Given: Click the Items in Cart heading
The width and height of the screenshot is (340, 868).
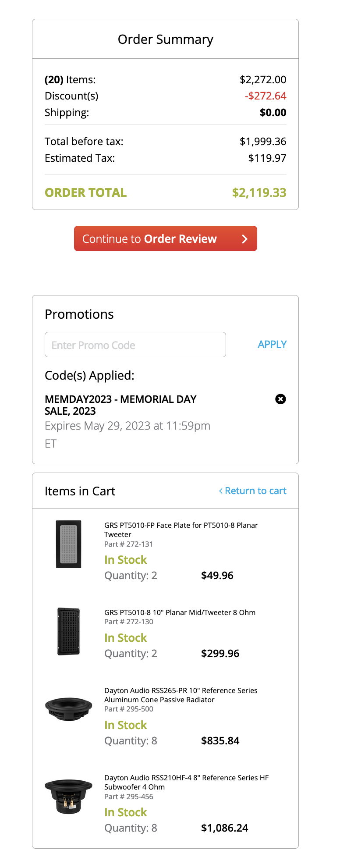Looking at the screenshot, I should (80, 491).
